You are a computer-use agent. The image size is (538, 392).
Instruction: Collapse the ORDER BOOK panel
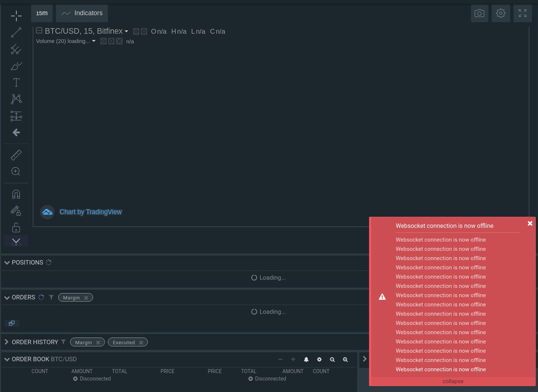coord(7,359)
